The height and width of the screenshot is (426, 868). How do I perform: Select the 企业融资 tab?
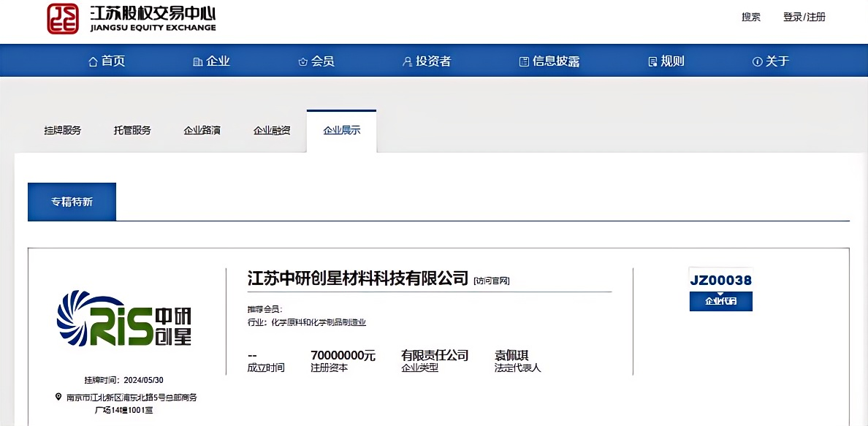pyautogui.click(x=271, y=129)
